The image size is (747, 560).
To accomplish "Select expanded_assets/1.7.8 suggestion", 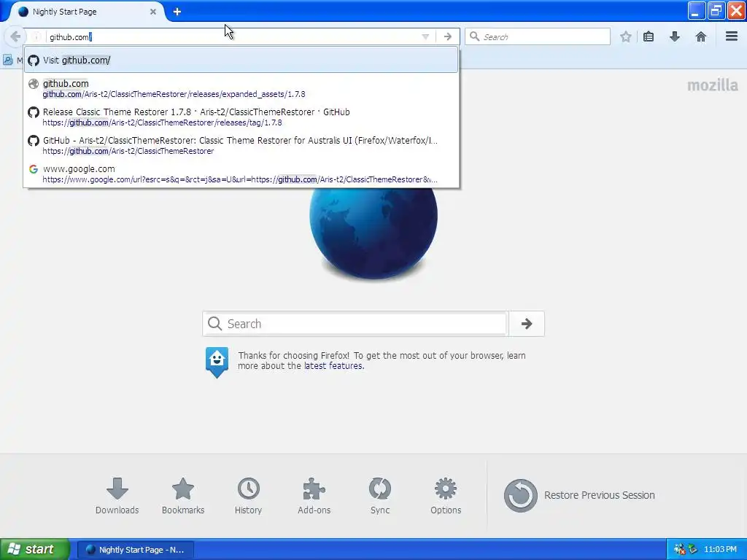I will pos(241,88).
